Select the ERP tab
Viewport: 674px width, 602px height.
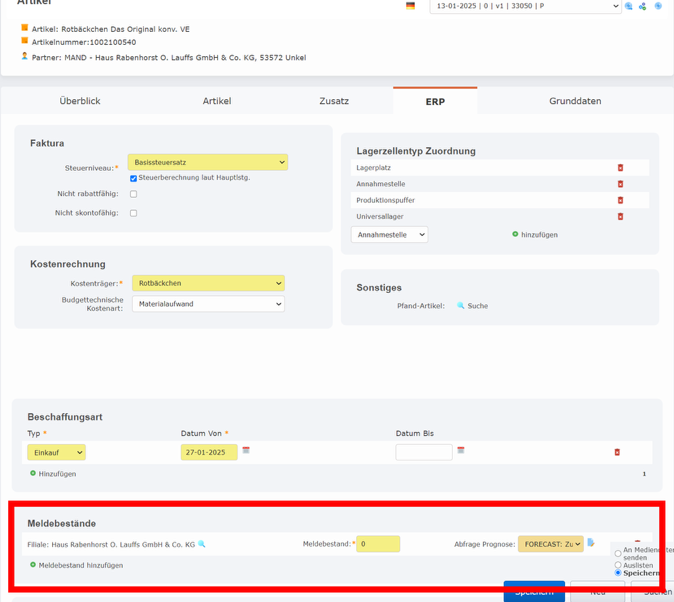click(x=435, y=101)
